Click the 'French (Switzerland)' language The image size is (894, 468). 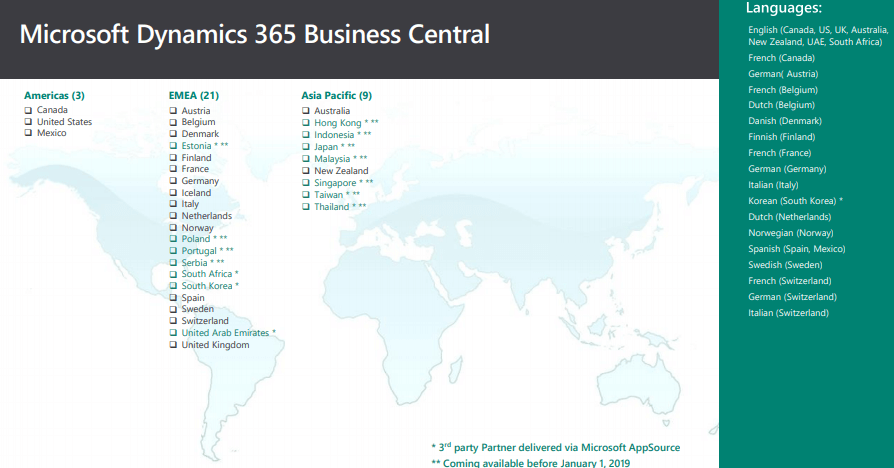click(x=790, y=280)
